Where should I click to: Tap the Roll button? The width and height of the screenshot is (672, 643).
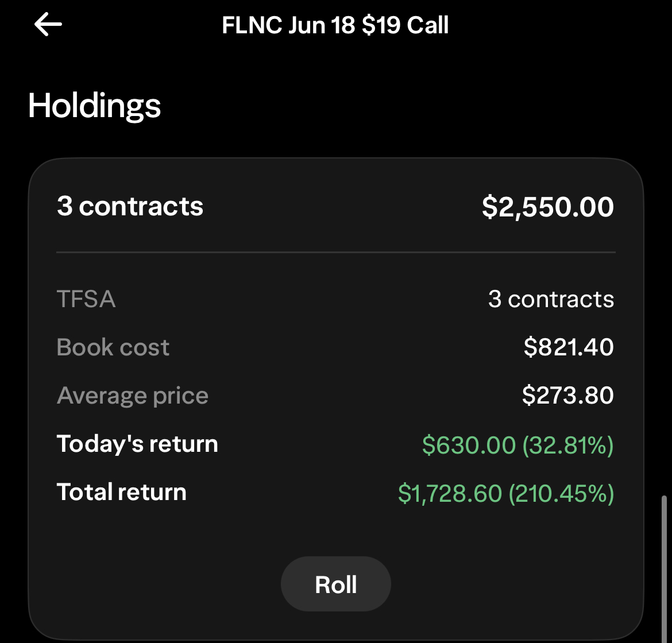(x=335, y=584)
